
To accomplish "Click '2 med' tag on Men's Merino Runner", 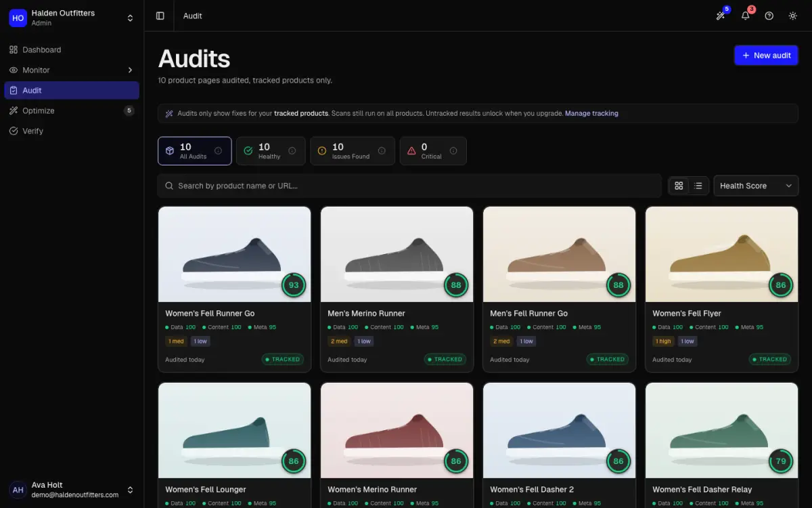I will click(x=339, y=341).
